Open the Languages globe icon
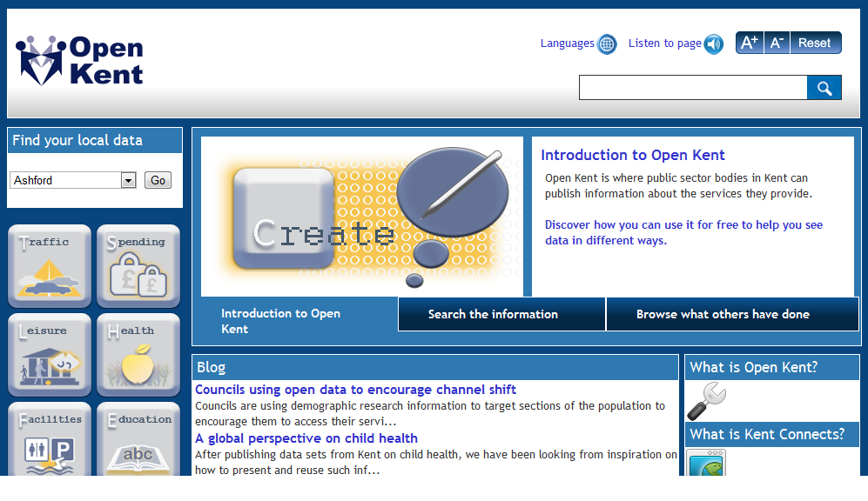Image resolution: width=868 pixels, height=501 pixels. click(607, 43)
